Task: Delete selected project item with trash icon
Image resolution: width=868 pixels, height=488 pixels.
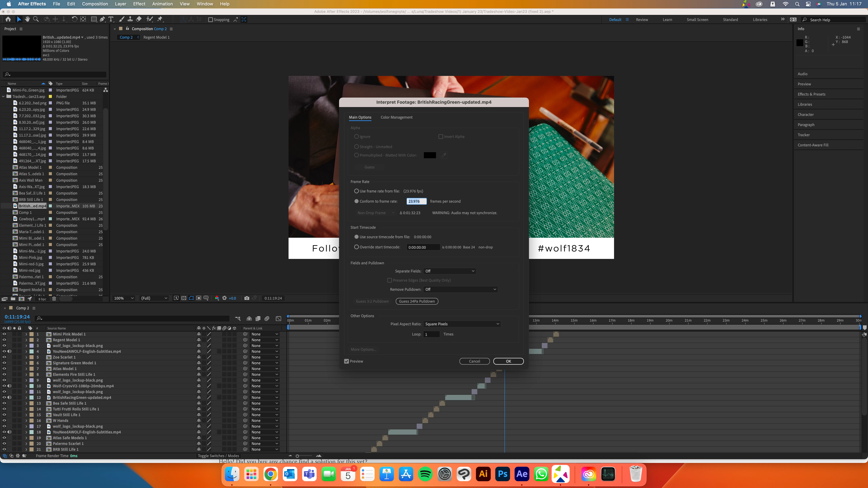Action: click(x=54, y=299)
